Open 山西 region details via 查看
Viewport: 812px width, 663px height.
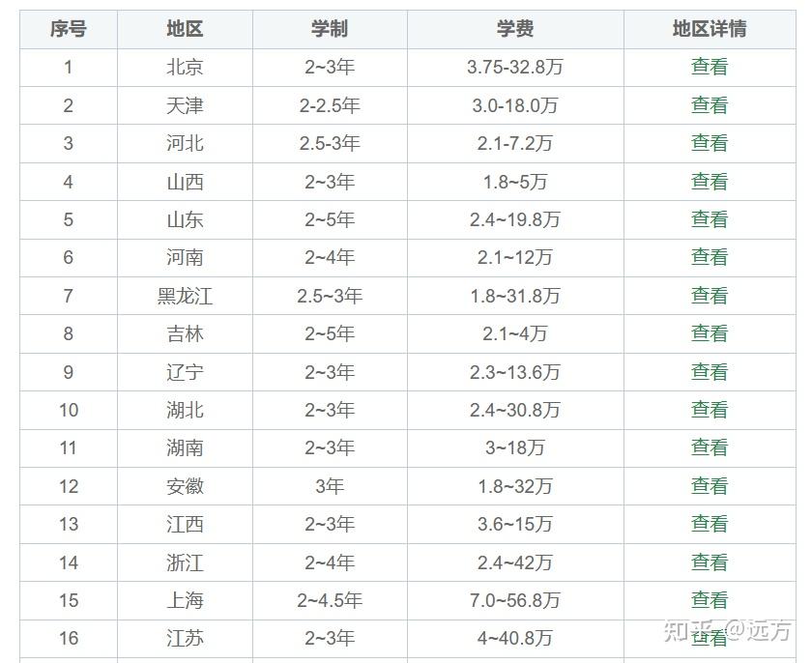709,182
